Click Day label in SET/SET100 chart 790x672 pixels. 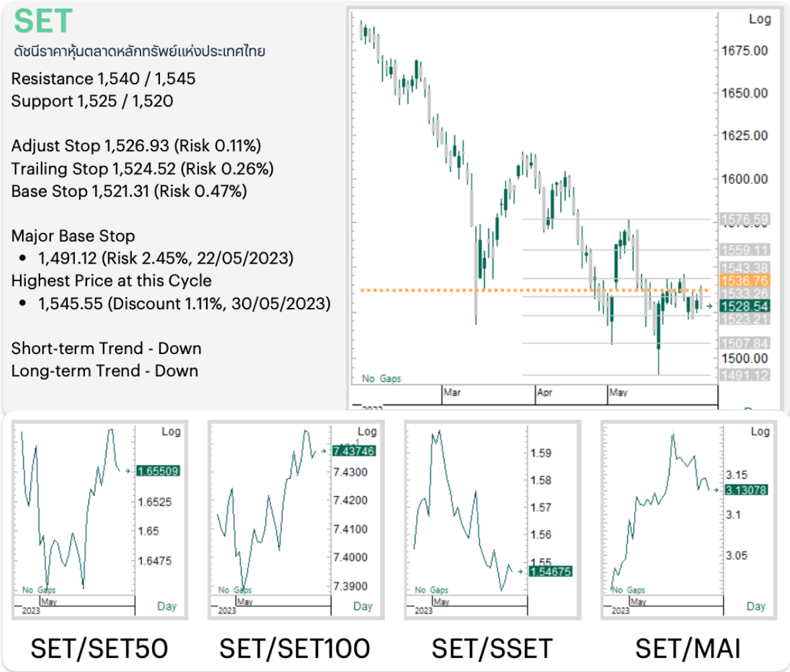363,606
